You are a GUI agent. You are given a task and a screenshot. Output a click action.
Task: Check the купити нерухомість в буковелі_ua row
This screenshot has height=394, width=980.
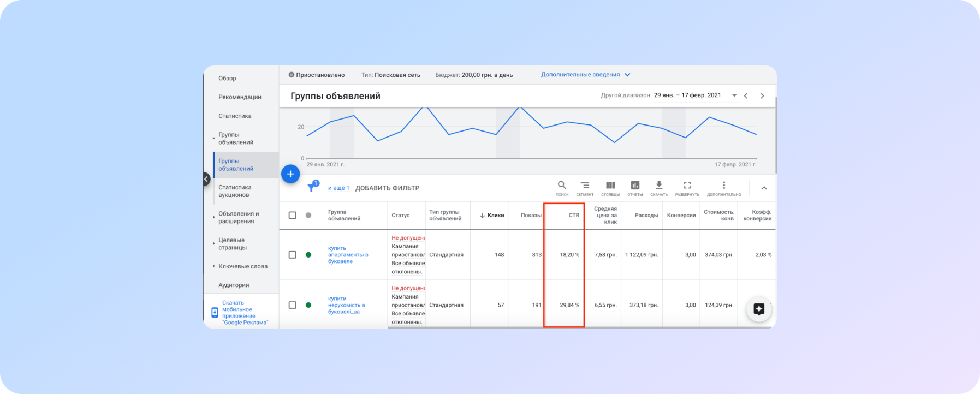pyautogui.click(x=293, y=305)
